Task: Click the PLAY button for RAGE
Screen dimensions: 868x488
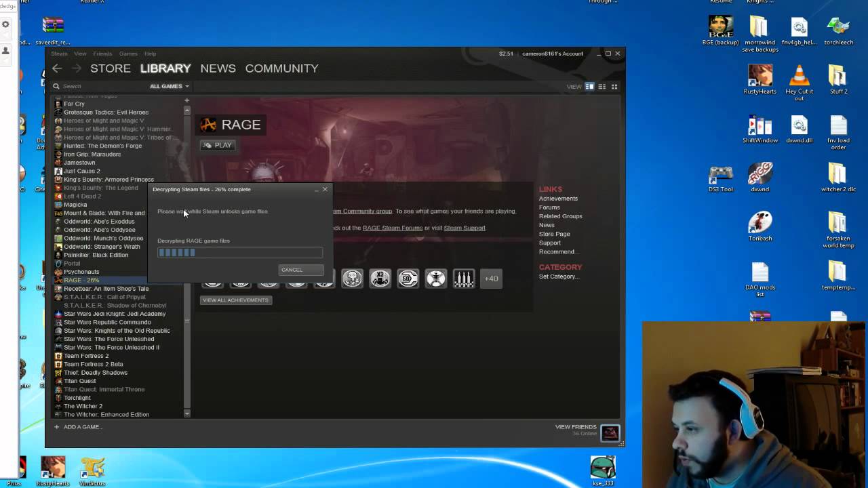Action: click(218, 145)
